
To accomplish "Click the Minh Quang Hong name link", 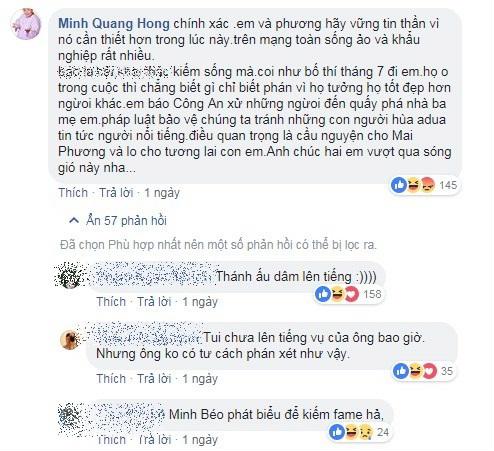I will tap(114, 24).
